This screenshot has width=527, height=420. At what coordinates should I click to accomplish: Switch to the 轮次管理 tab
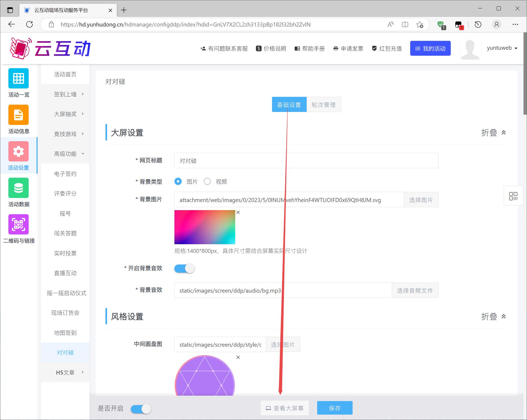(x=324, y=105)
